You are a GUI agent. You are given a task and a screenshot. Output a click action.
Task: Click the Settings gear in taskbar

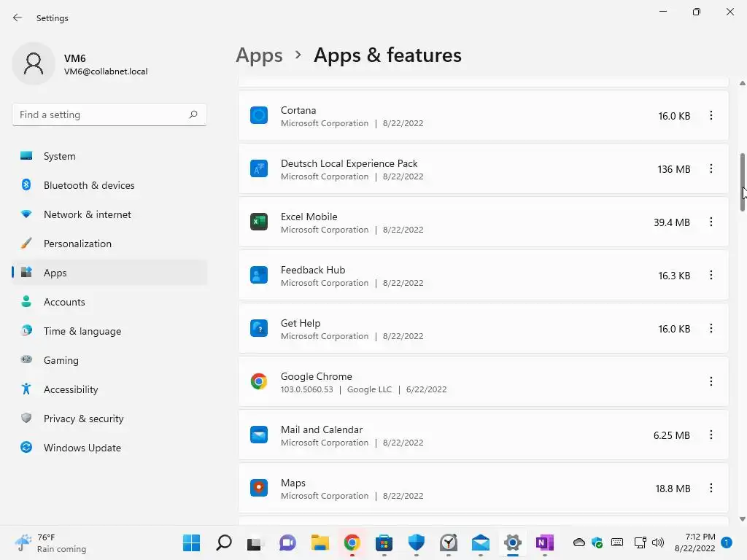(x=513, y=542)
